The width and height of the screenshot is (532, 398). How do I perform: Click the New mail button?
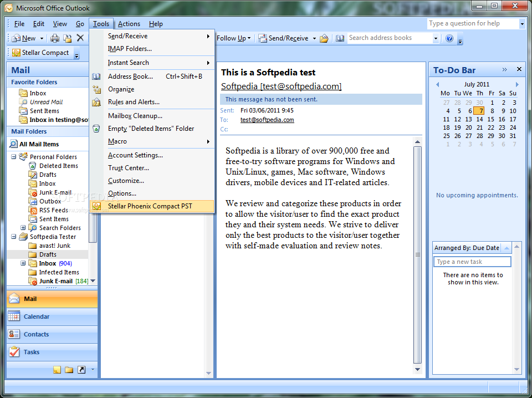(24, 38)
